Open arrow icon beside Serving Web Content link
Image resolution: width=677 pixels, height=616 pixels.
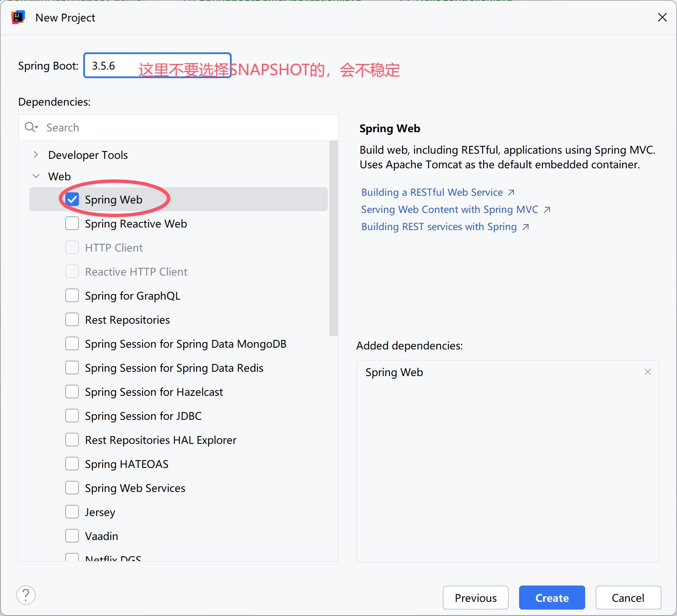pos(547,210)
